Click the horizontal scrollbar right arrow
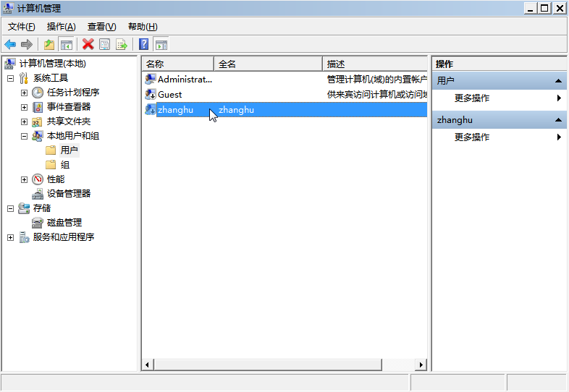The image size is (569, 392). point(422,365)
